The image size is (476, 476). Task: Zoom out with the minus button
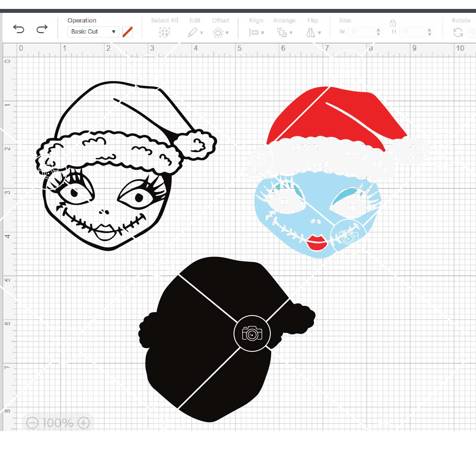[32, 423]
